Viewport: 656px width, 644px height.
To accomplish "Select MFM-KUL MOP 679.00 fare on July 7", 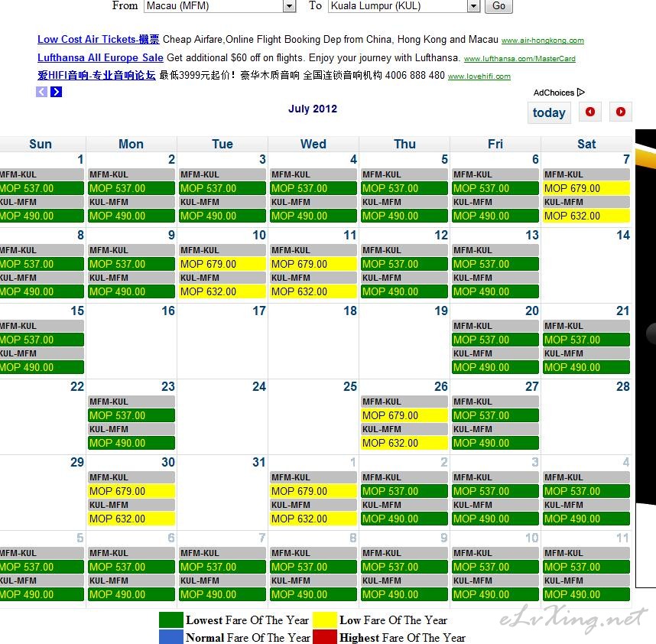I will (586, 188).
